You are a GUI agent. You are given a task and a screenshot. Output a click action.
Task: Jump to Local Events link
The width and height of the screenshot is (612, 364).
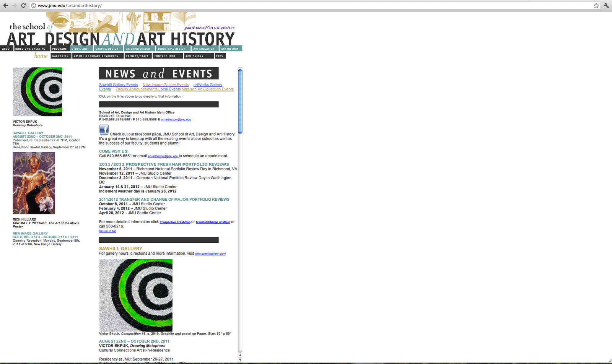click(169, 89)
